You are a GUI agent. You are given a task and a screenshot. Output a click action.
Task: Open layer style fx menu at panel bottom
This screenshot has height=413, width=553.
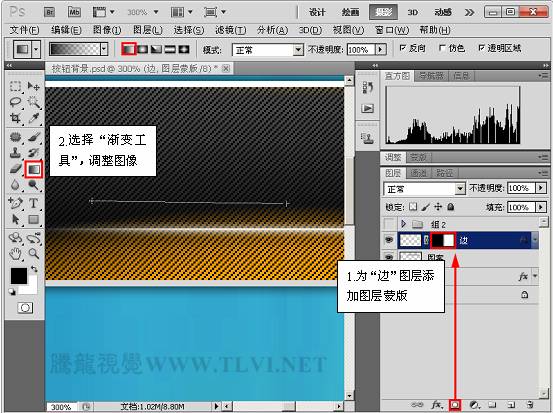click(437, 405)
